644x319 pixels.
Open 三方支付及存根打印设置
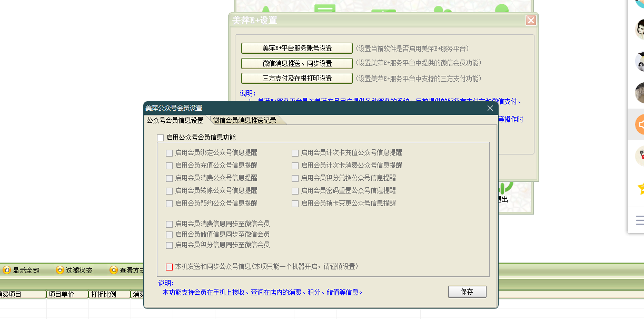tap(296, 79)
